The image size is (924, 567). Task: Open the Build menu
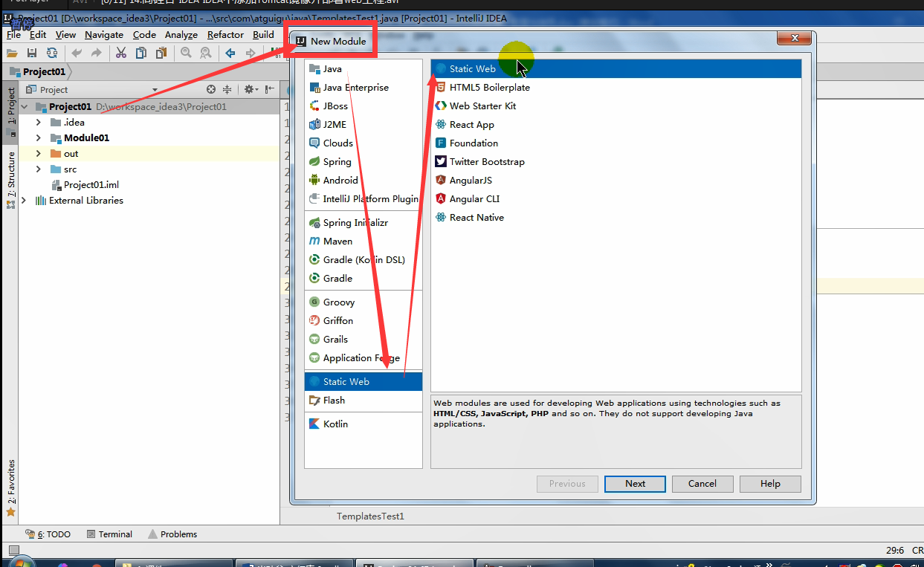263,35
